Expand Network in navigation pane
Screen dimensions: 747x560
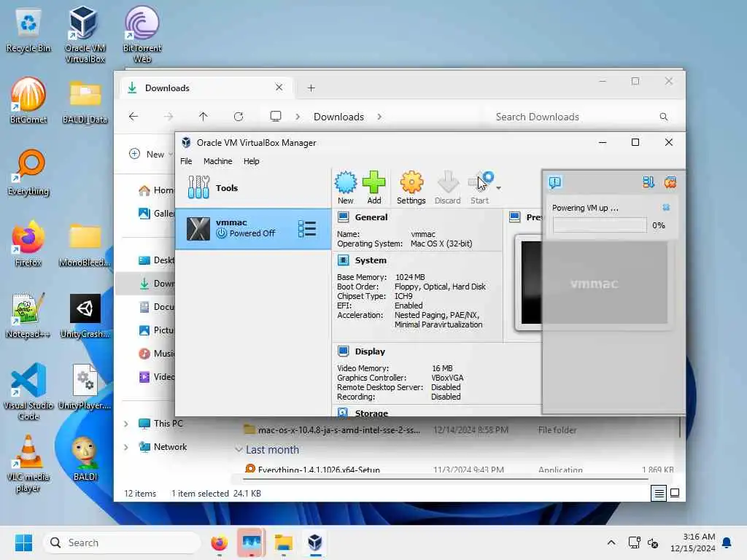coord(125,447)
